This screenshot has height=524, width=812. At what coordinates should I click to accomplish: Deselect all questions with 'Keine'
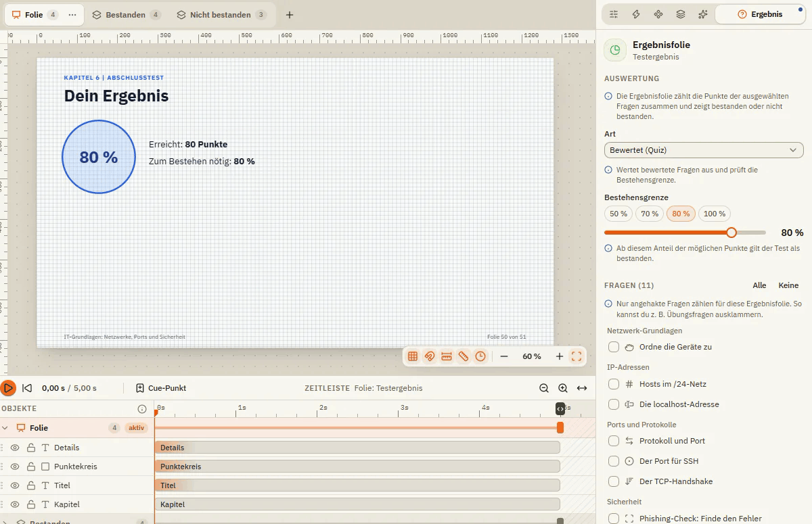coord(789,285)
